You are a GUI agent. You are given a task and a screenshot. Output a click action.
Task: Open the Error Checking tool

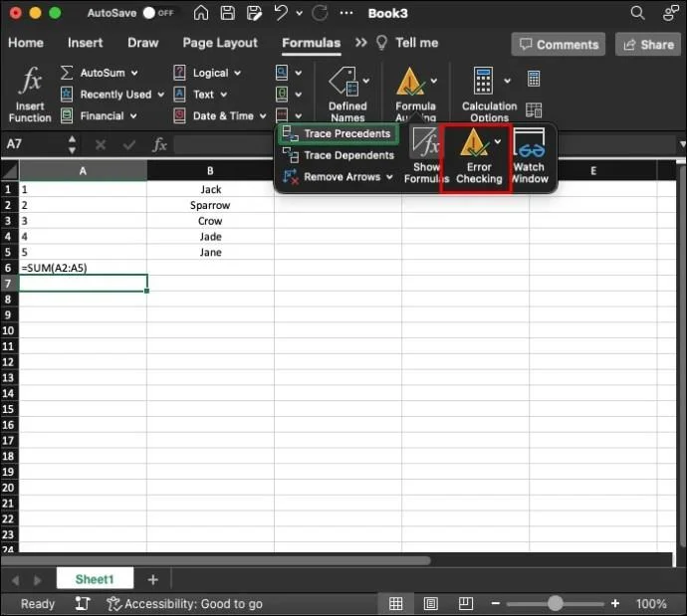[x=478, y=157]
